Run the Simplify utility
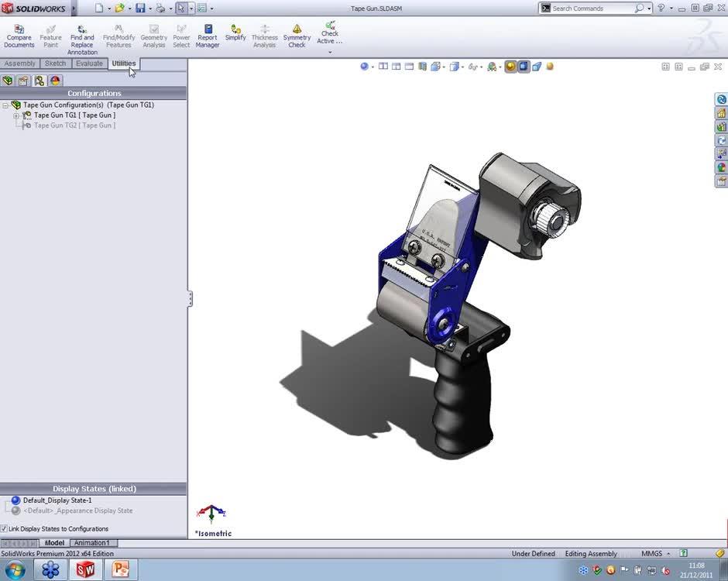Screen dimensions: 728x581 235,33
